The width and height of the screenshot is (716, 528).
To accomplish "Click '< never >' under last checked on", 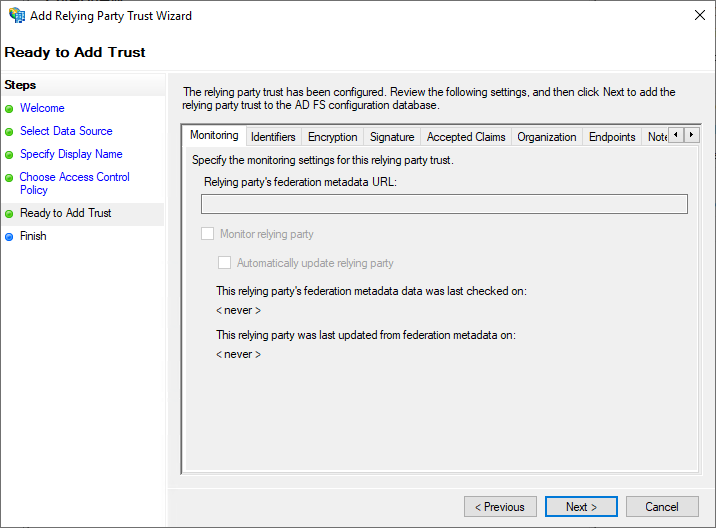I will [238, 311].
